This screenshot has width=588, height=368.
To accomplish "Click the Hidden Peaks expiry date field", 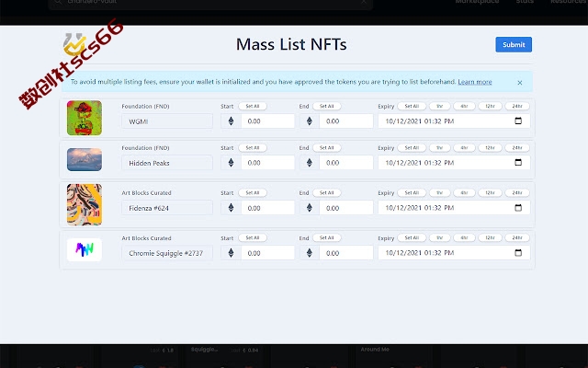I will coord(454,163).
